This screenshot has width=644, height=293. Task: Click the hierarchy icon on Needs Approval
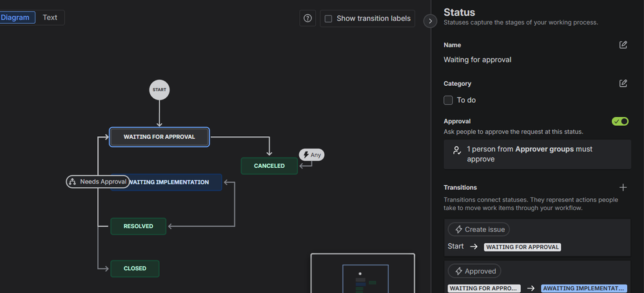[73, 181]
